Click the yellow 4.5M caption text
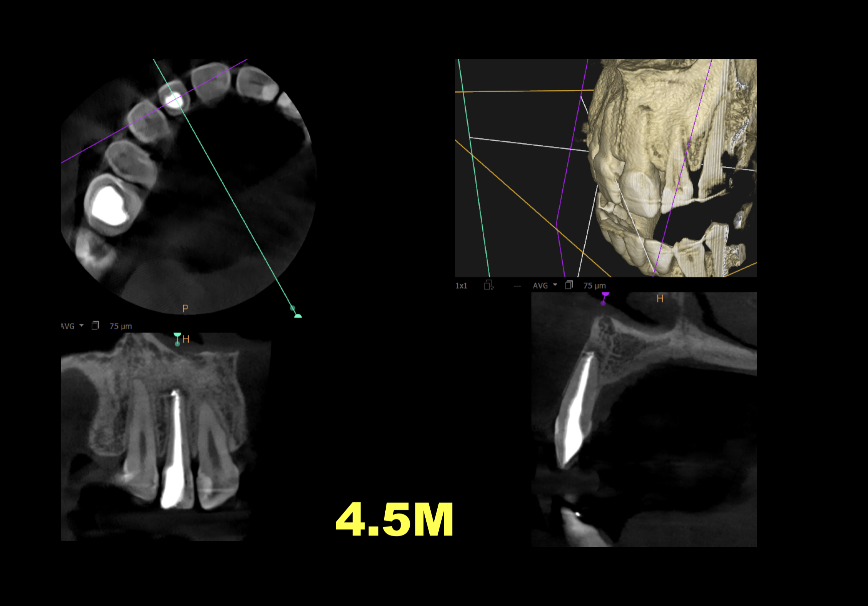Image resolution: width=868 pixels, height=606 pixels. coord(394,520)
